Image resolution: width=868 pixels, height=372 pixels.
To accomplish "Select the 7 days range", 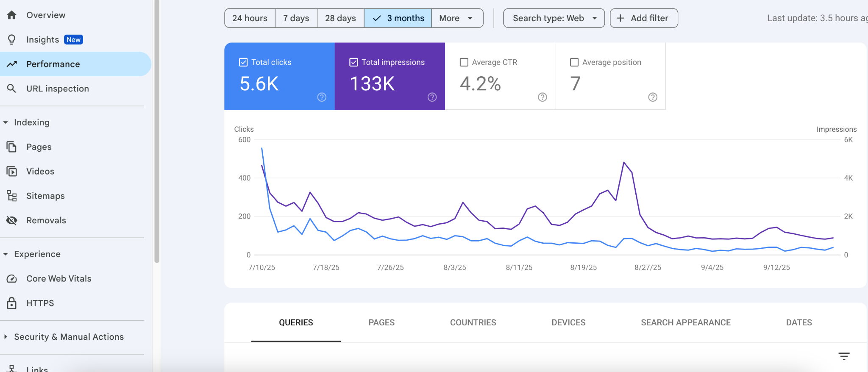I will pyautogui.click(x=296, y=18).
